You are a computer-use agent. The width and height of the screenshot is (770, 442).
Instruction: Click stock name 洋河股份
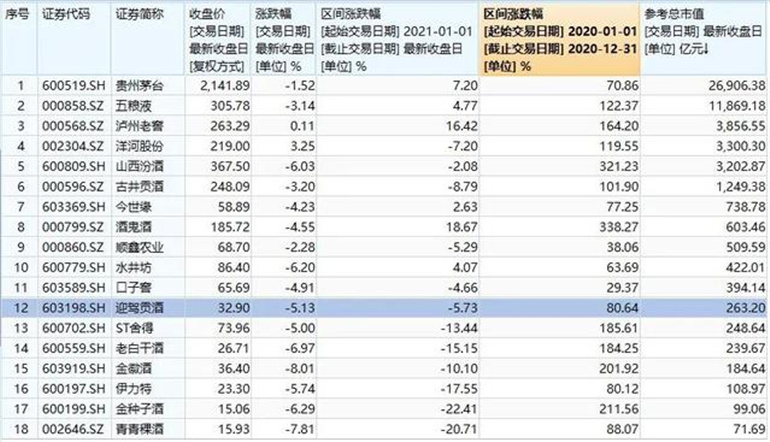coord(139,146)
